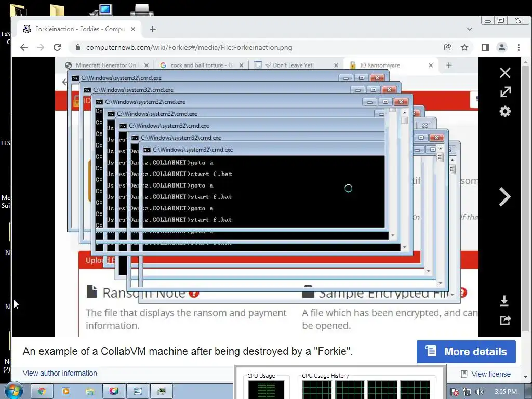Click the More details button

pyautogui.click(x=466, y=352)
